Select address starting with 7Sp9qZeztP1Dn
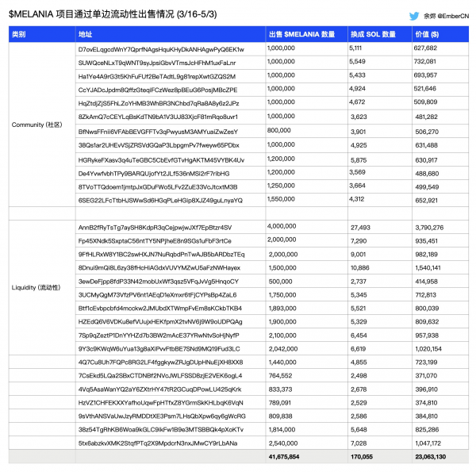Viewport: 476px width, 472px height. point(159,336)
